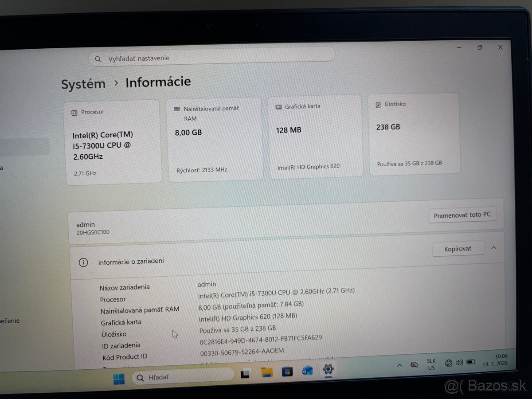Open the Úložisko storage card
This screenshot has width=532, height=399.
pyautogui.click(x=414, y=134)
